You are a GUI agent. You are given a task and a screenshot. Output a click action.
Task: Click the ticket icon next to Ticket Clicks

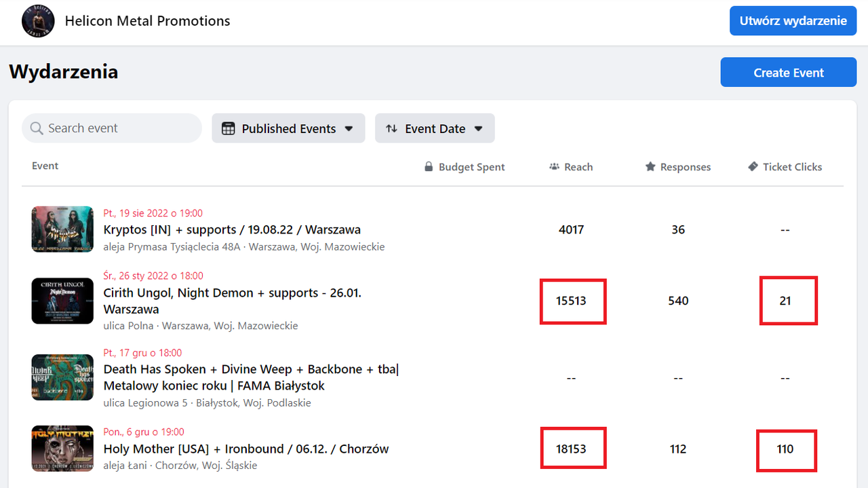click(x=753, y=167)
